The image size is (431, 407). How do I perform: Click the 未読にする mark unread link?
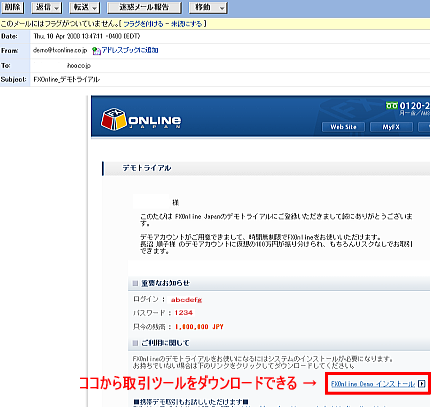pyautogui.click(x=186, y=24)
